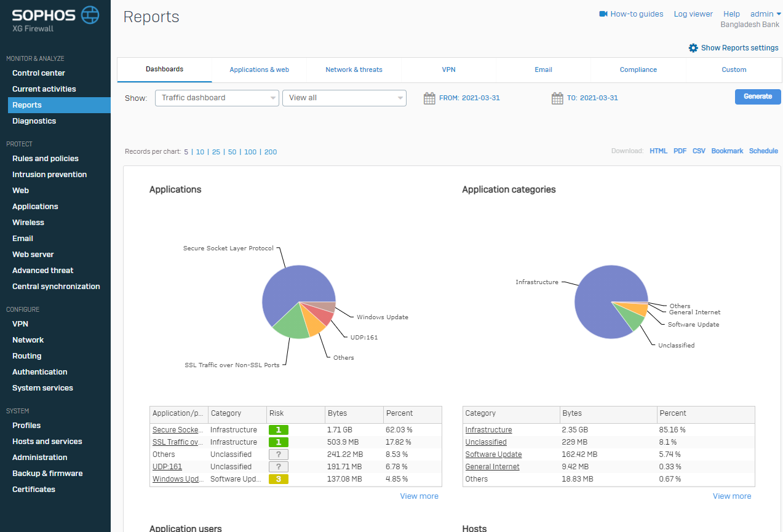Set records per chart to 25
The image size is (783, 532).
(x=216, y=152)
